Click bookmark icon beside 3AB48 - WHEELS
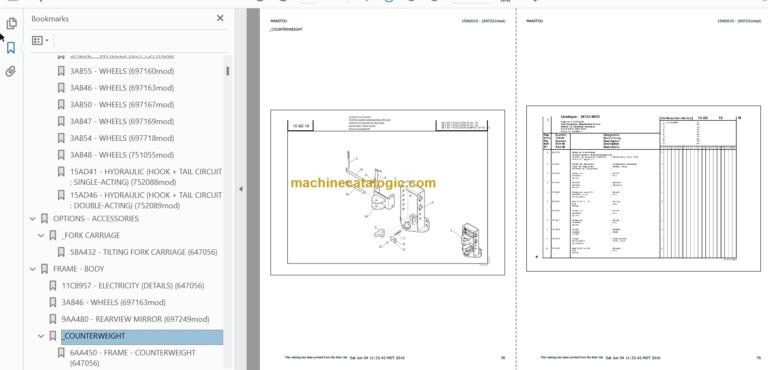This screenshot has height=370, width=768. tap(61, 155)
